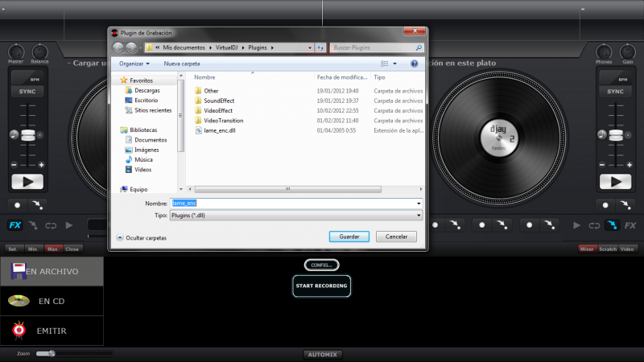The height and width of the screenshot is (362, 644).
Task: Open the Tipo file type dropdown
Action: tap(296, 215)
